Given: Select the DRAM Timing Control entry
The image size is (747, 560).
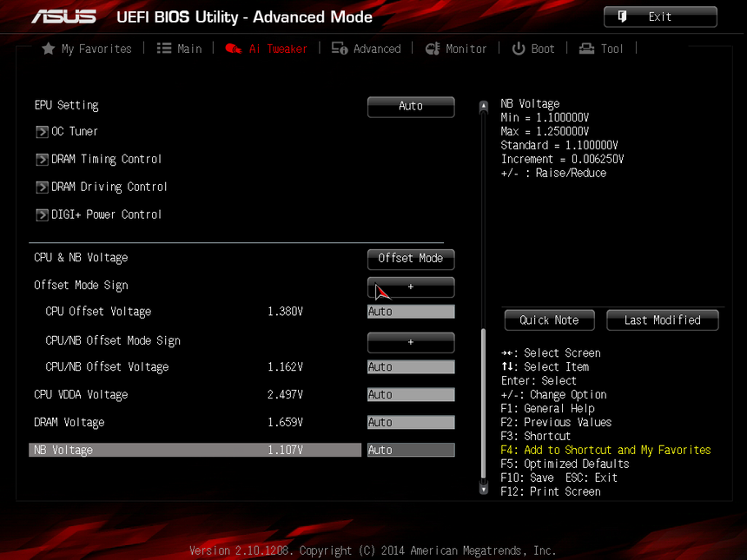Looking at the screenshot, I should 106,159.
